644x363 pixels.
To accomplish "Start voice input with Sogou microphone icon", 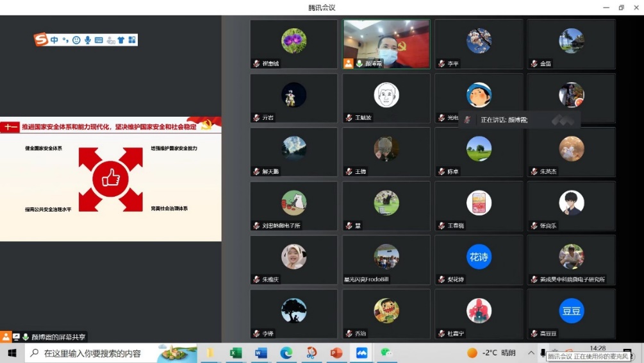I will [x=88, y=40].
